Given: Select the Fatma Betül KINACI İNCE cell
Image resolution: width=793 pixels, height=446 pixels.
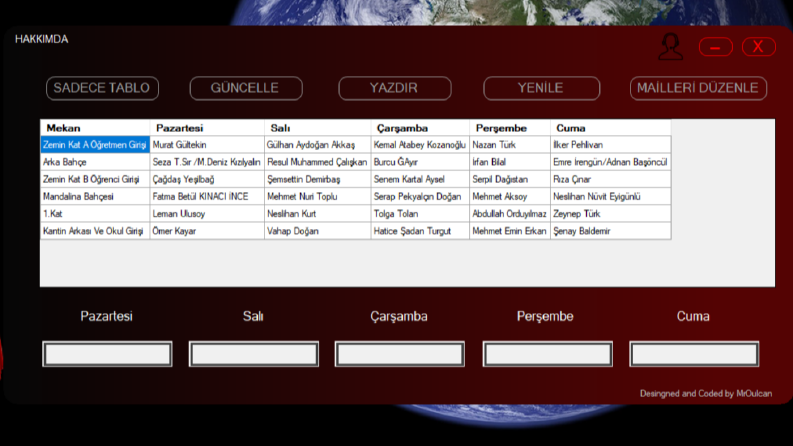Looking at the screenshot, I should coord(207,196).
